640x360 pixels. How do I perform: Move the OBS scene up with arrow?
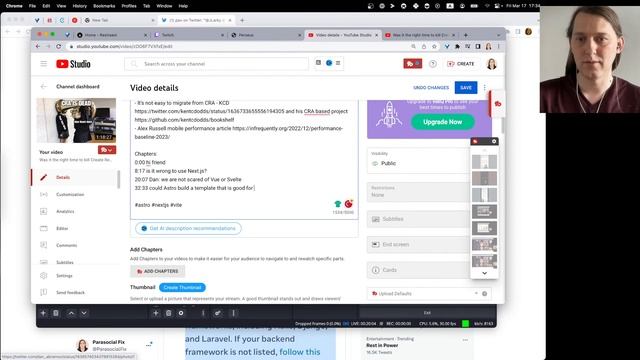pyautogui.click(x=71, y=313)
